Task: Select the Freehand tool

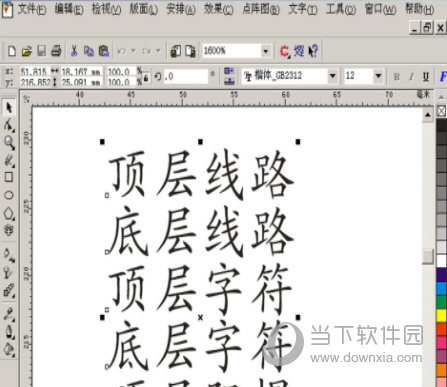Action: click(9, 160)
